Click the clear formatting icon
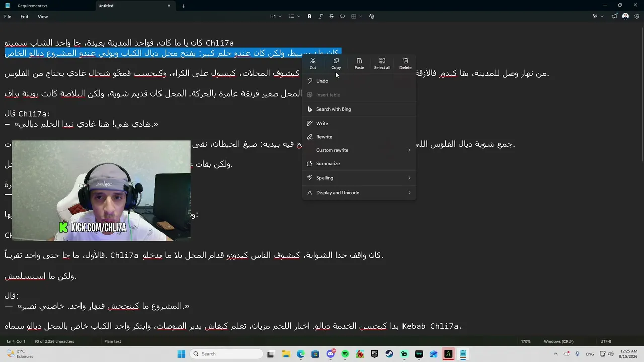Image resolution: width=644 pixels, height=362 pixels. [371, 16]
